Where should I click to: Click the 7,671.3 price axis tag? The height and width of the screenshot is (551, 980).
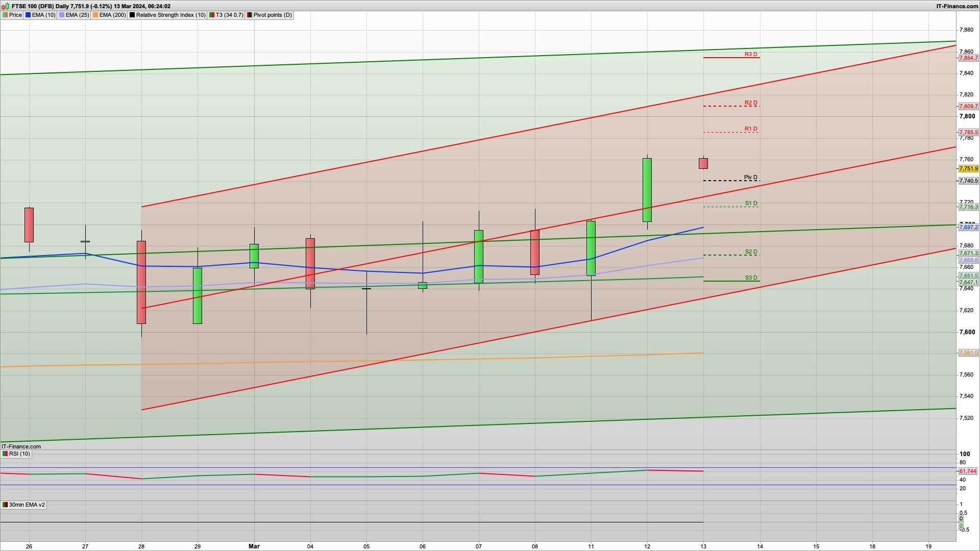pos(968,253)
